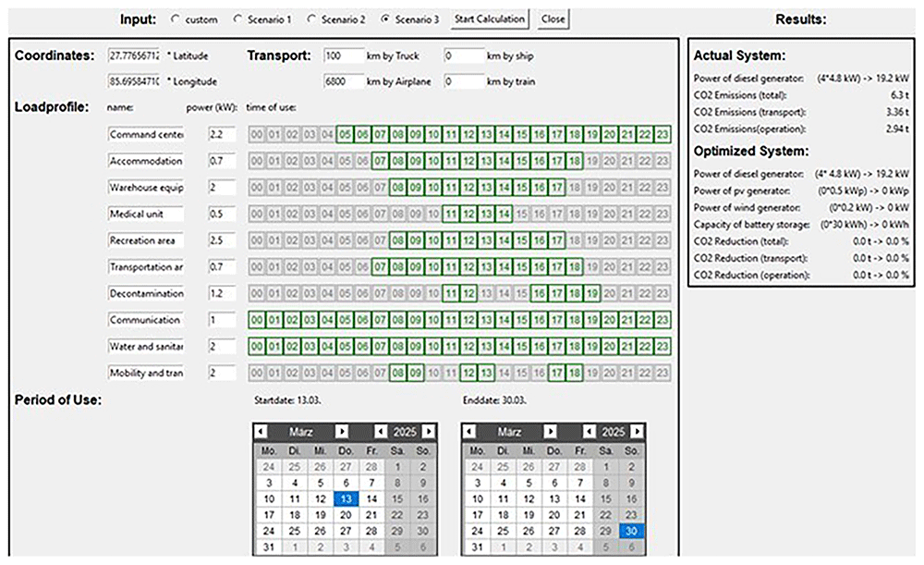
Task: Click the Capacity of battery storage result line
Action: [x=801, y=225]
